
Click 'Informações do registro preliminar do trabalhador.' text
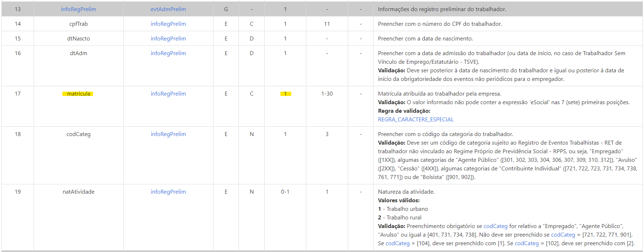coord(442,9)
